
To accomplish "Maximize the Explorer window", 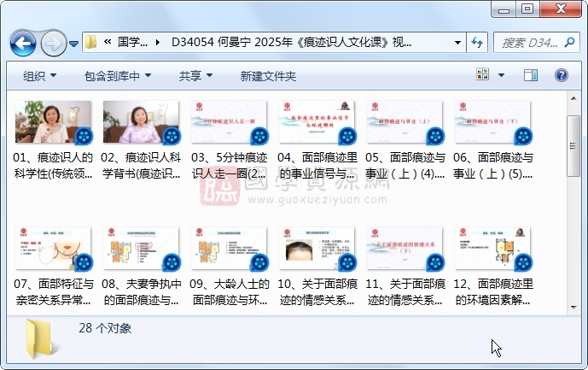I will click(527, 9).
